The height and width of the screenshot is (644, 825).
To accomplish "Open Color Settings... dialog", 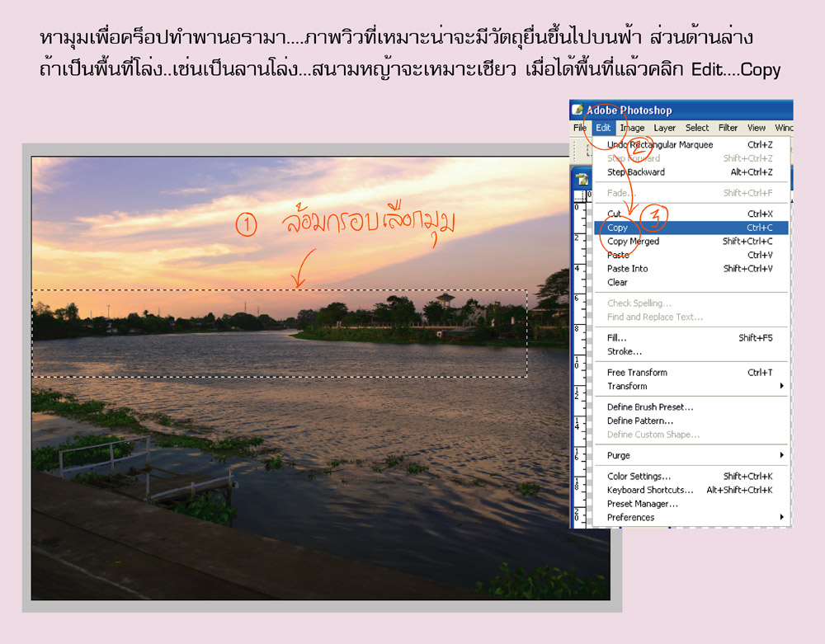I will (x=639, y=477).
